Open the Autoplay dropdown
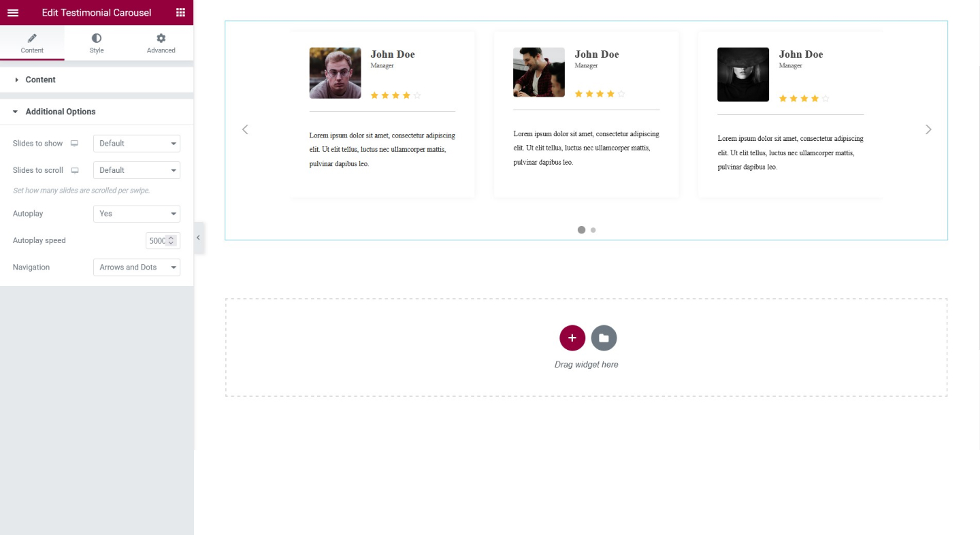Viewport: 980px width, 535px height. [137, 214]
